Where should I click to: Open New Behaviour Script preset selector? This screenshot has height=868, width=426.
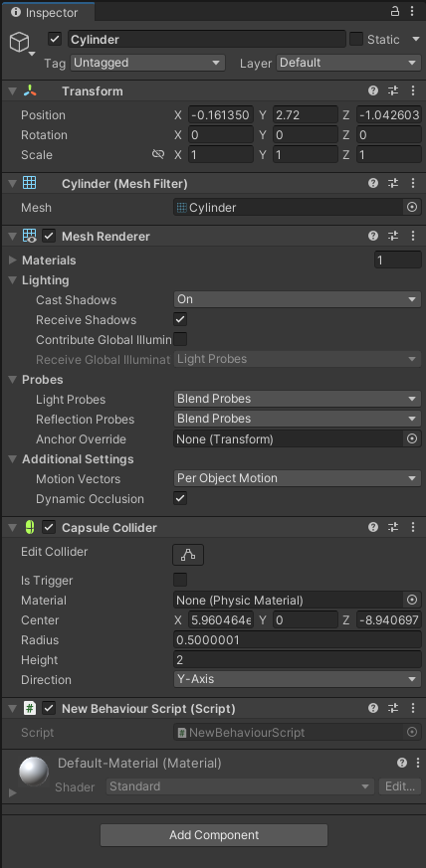393,708
